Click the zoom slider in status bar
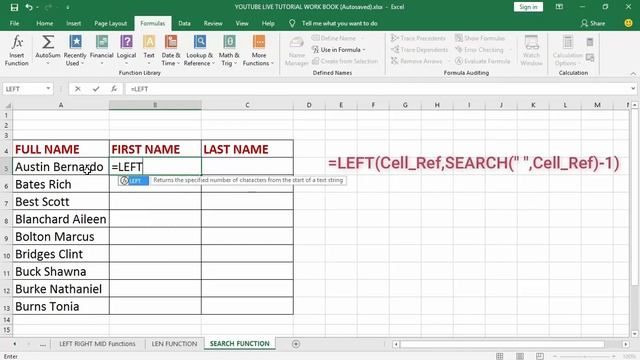The width and height of the screenshot is (640, 360). (x=584, y=356)
